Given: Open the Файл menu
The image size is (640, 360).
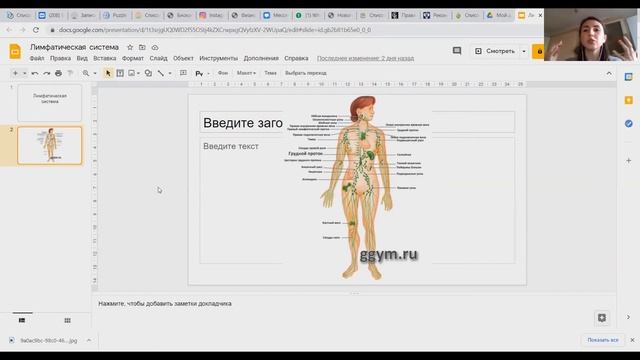Looking at the screenshot, I should (x=37, y=58).
